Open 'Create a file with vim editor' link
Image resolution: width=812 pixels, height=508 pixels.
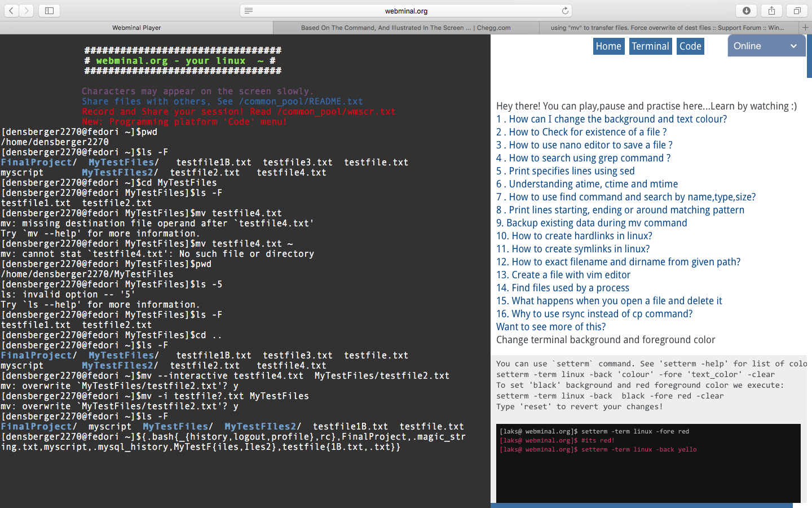[x=563, y=275]
